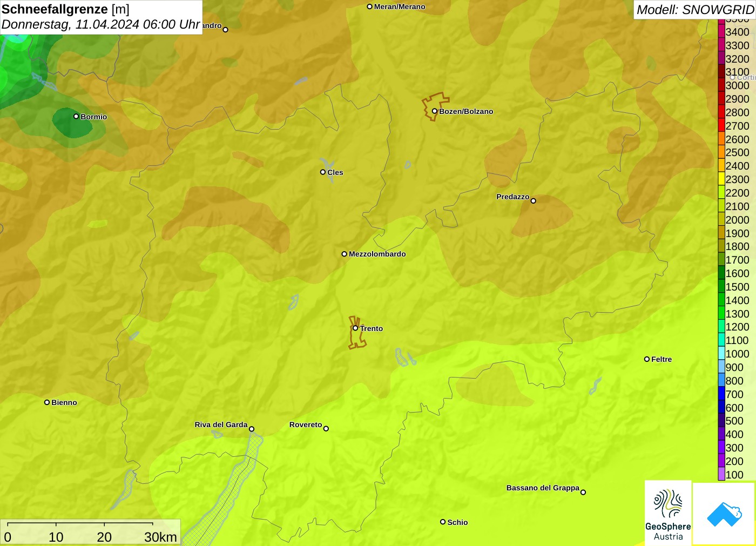Click the red 2700 legend swatch
The image size is (756, 546).
721,125
